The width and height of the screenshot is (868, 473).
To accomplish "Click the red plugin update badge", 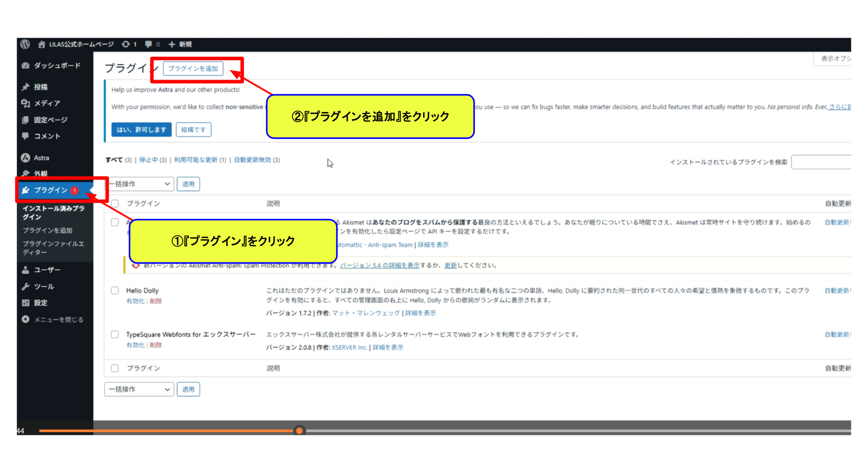I will (x=75, y=190).
